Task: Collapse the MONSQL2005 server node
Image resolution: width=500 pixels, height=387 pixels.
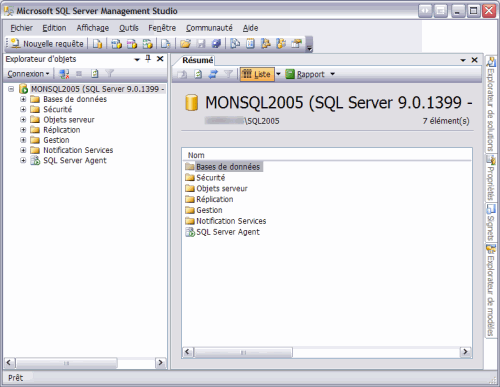Action: (11, 89)
